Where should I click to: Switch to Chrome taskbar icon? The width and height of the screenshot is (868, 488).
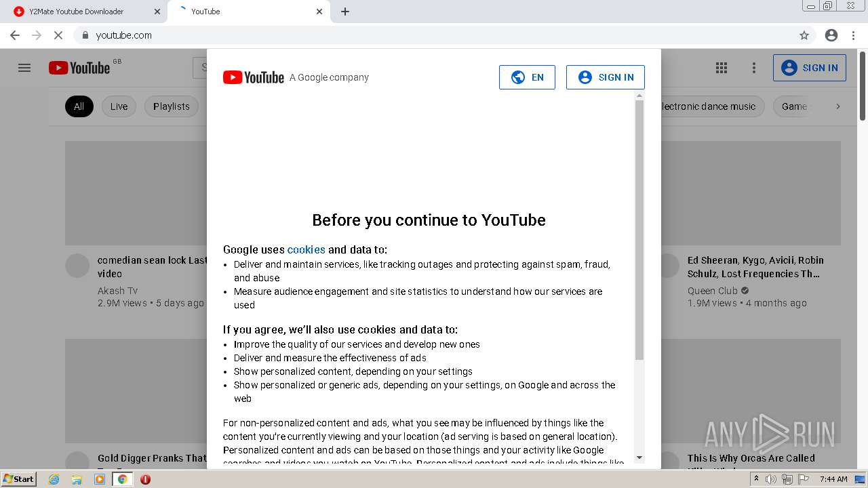123,479
